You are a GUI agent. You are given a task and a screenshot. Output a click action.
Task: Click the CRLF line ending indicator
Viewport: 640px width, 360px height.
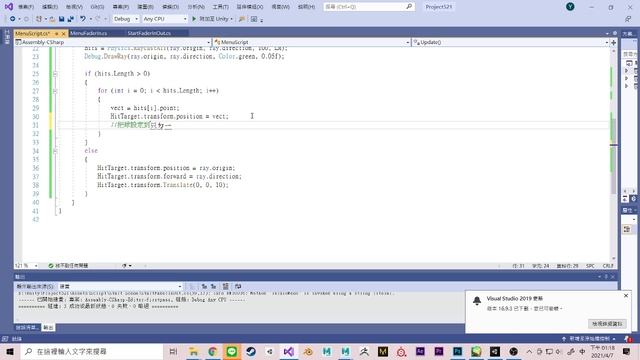(x=608, y=266)
